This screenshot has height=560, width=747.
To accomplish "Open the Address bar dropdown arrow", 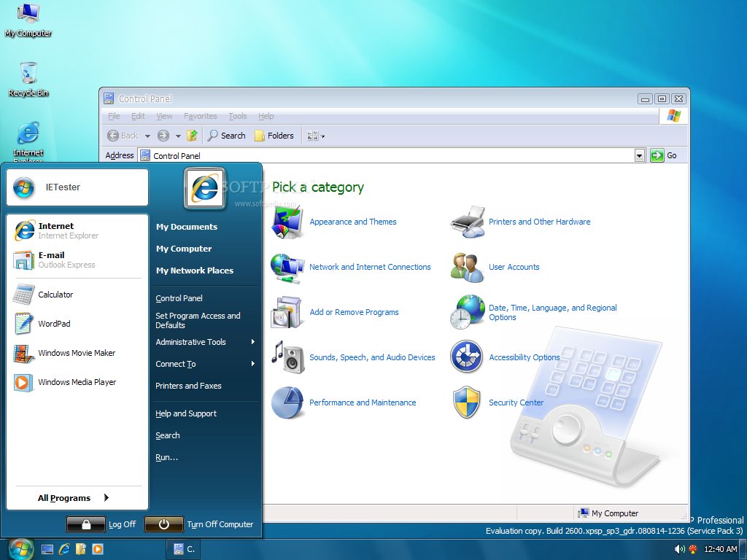I will [639, 155].
